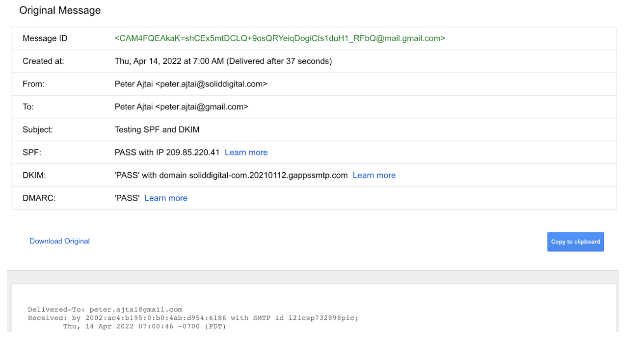
Task: Click the subject text Testing SPF and DKIM
Action: (x=157, y=130)
